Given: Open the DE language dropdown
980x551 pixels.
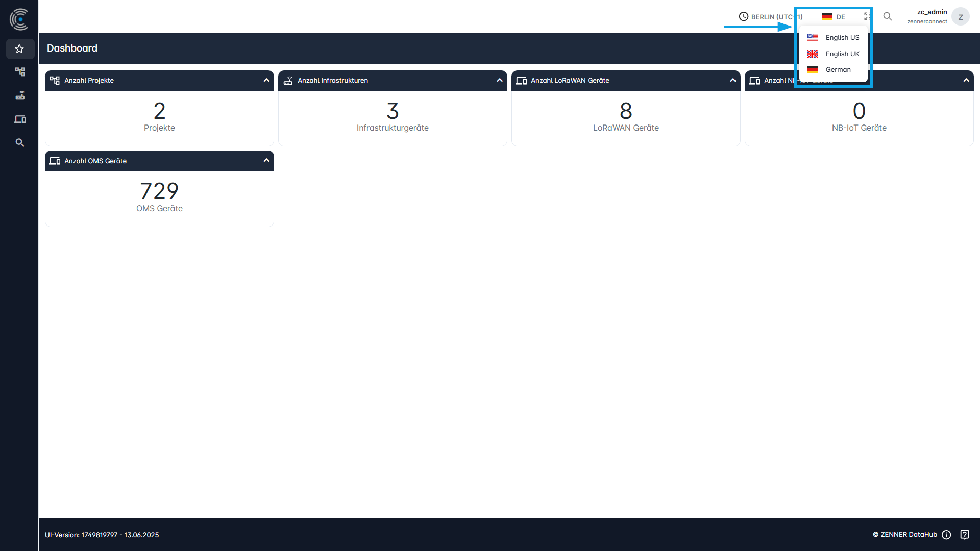Looking at the screenshot, I should tap(834, 17).
